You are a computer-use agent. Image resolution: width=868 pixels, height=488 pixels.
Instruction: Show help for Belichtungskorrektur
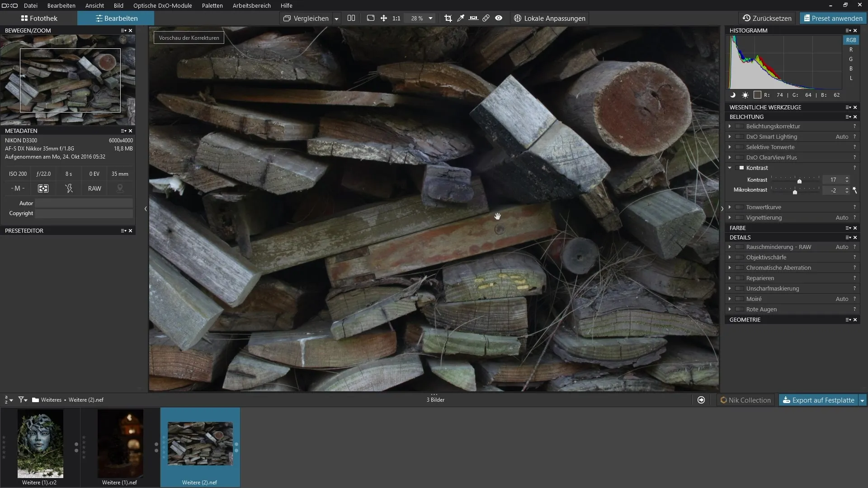point(854,127)
